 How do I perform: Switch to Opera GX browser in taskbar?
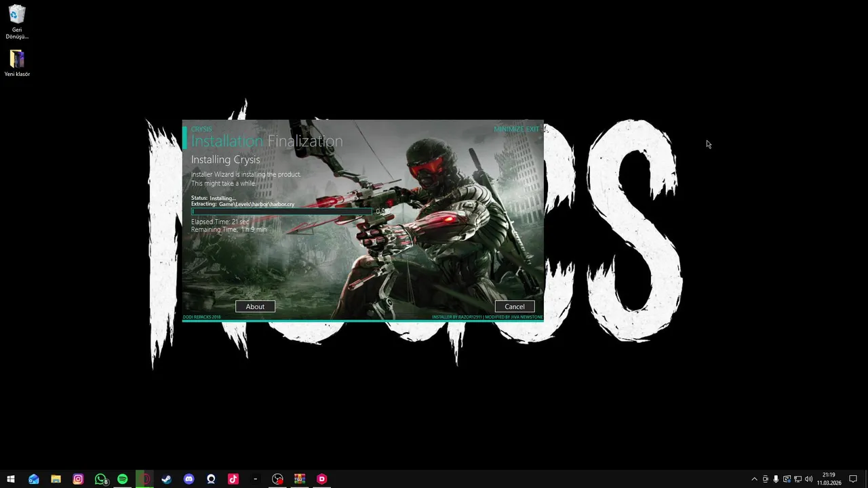tap(144, 479)
